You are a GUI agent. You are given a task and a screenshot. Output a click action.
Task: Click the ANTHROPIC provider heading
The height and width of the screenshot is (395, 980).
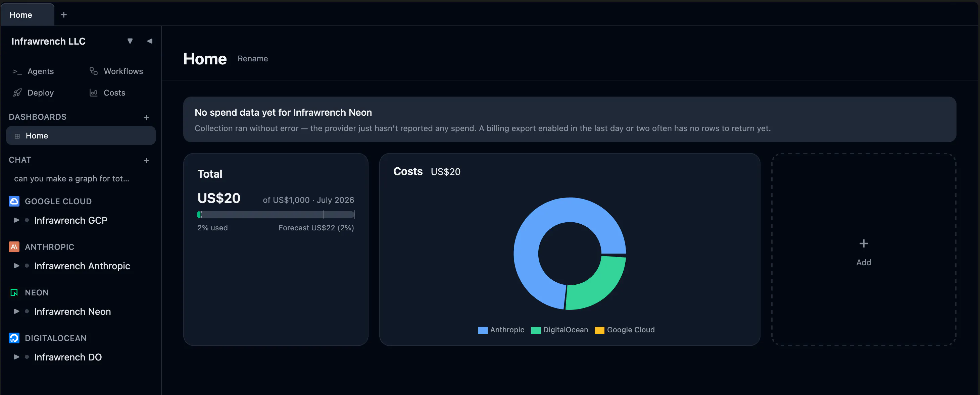(49, 247)
